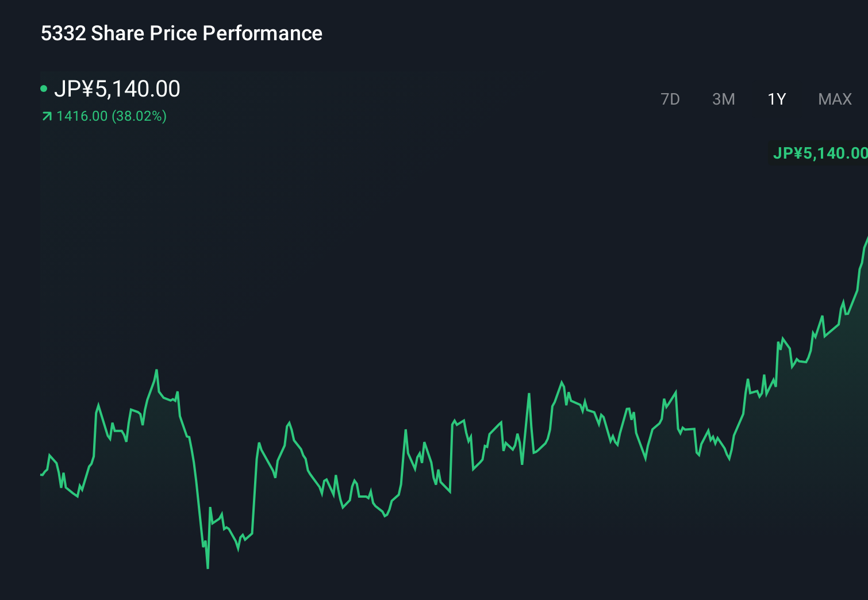Click the green JP¥5,140.00 chart end label
This screenshot has height=600, width=868.
(819, 153)
